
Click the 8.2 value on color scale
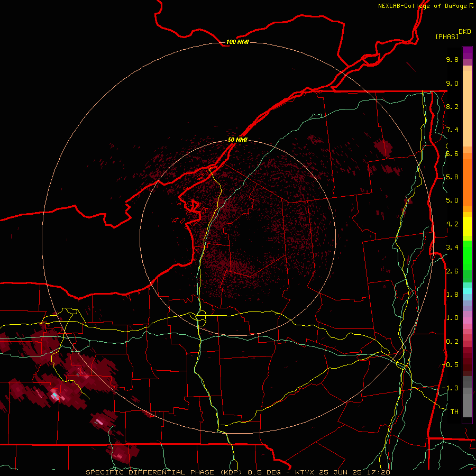tap(452, 107)
